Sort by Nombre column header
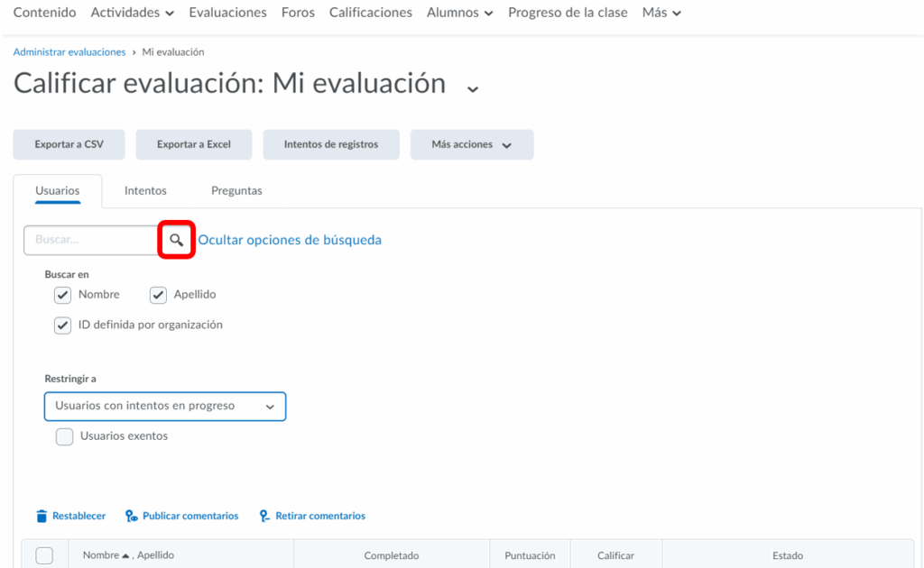 point(100,555)
